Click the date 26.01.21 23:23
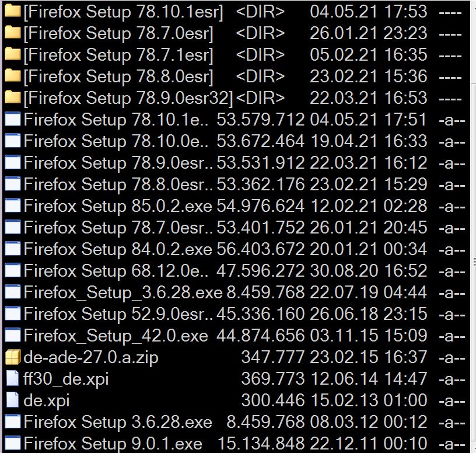476x453 pixels. 369,33
